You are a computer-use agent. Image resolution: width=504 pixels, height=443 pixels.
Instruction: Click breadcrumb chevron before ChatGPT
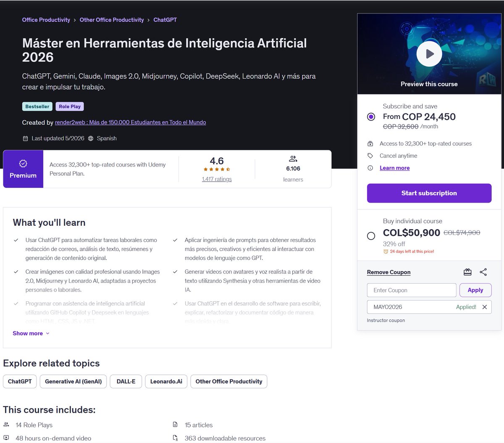[x=149, y=20]
